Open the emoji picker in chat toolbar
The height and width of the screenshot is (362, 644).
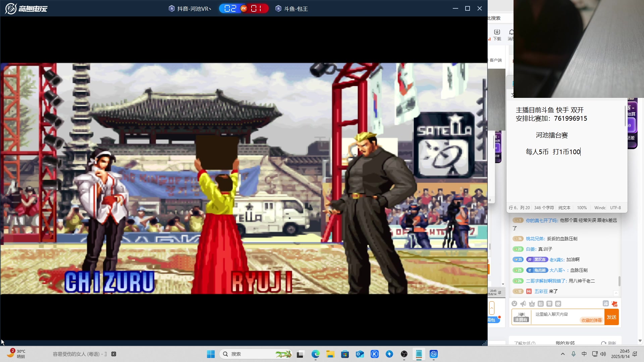coord(514,304)
